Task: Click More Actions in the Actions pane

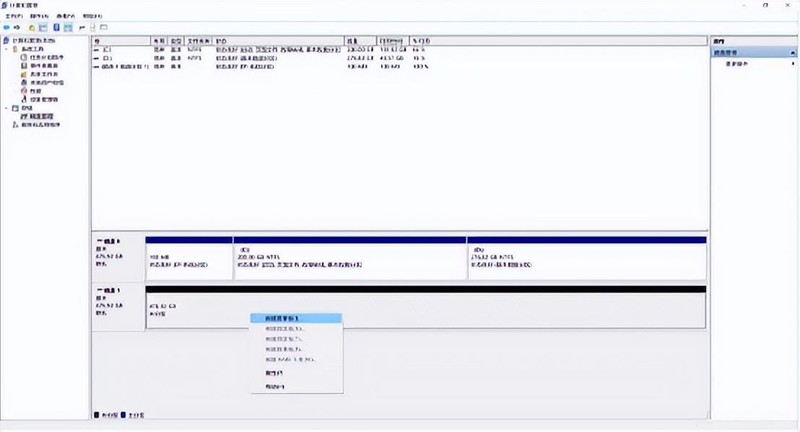Action: click(x=736, y=64)
